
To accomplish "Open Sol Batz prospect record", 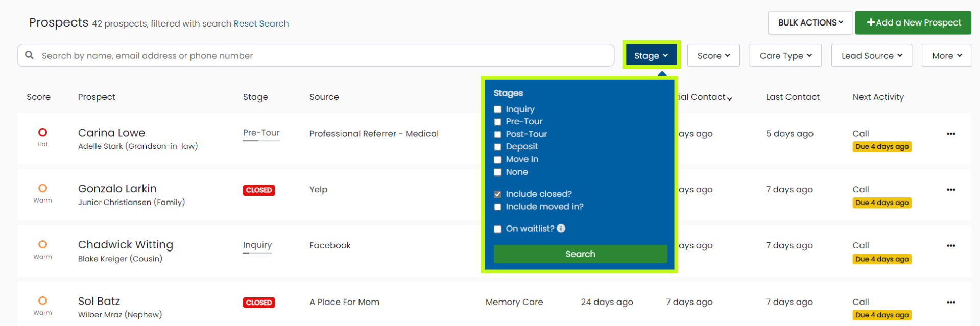I will (99, 301).
